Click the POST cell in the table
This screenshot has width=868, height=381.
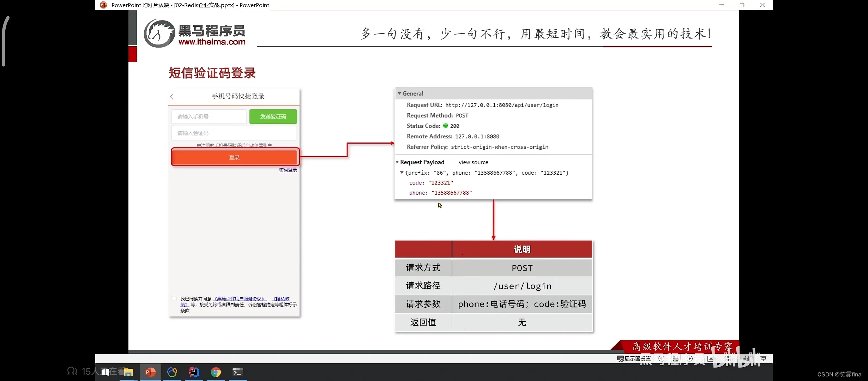point(522,268)
